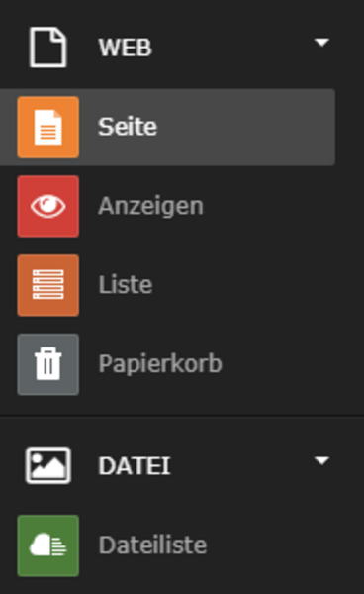Click the DATEI group image icon

click(48, 465)
